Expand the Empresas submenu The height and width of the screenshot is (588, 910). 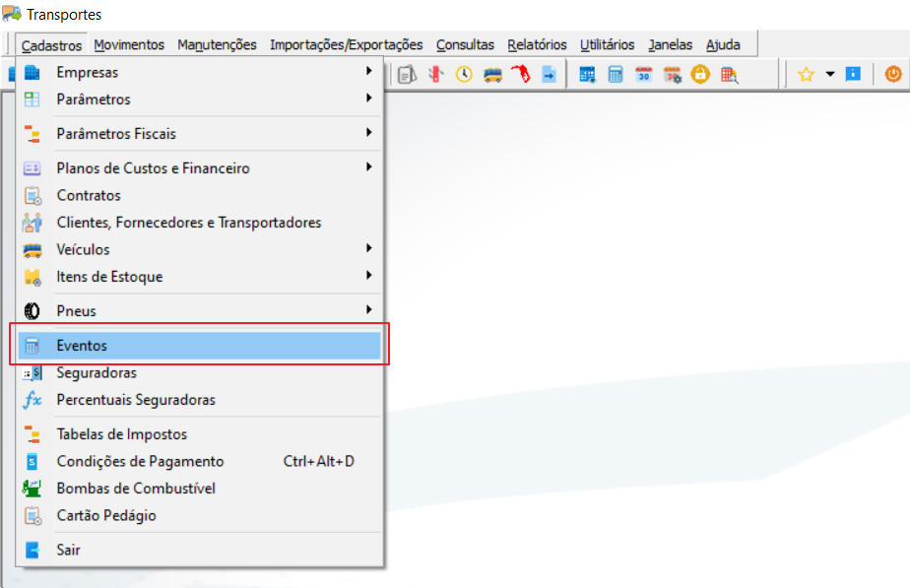(x=200, y=72)
